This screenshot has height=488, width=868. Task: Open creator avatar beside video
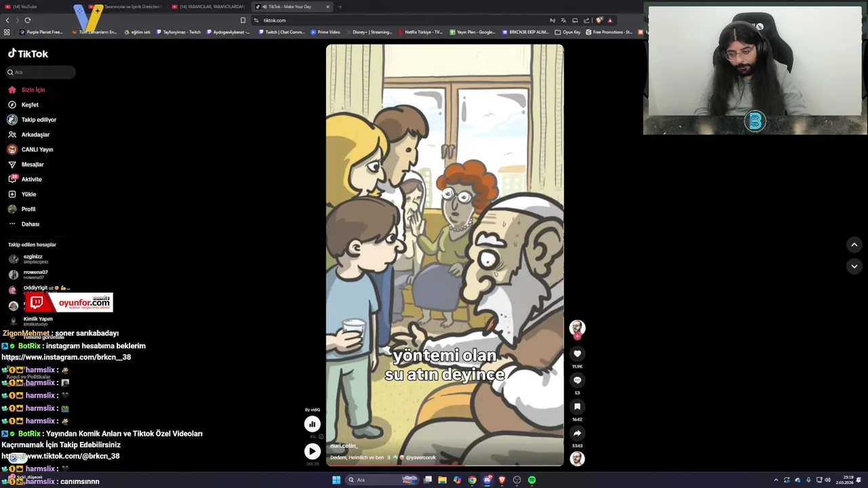point(577,328)
